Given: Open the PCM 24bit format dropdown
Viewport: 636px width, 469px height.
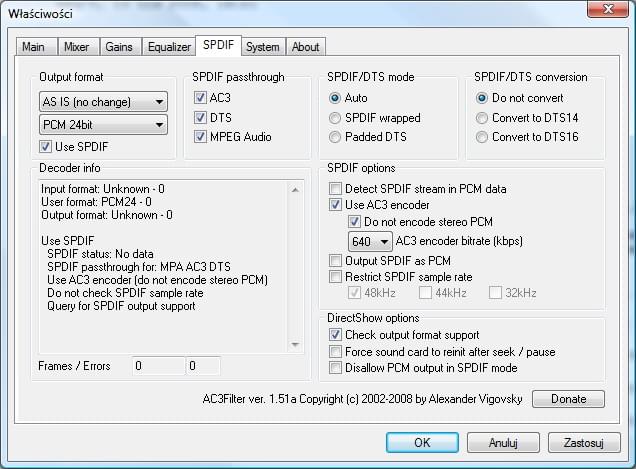Looking at the screenshot, I should (x=104, y=125).
